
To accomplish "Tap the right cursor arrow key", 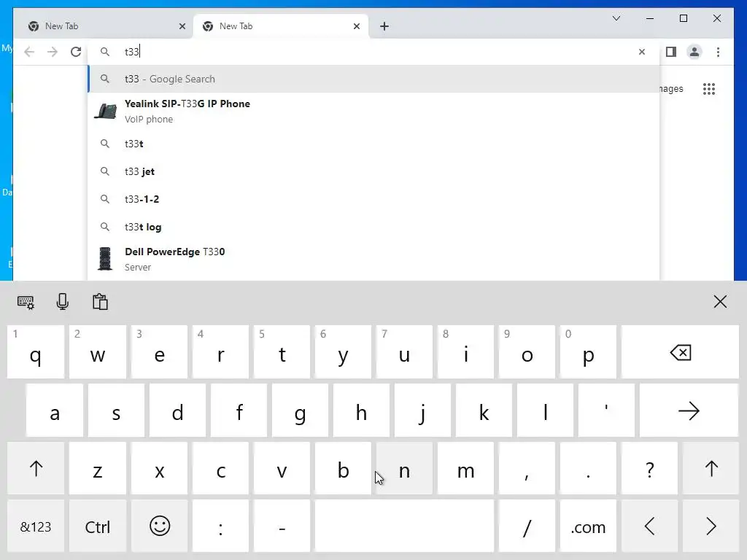I will (x=711, y=526).
